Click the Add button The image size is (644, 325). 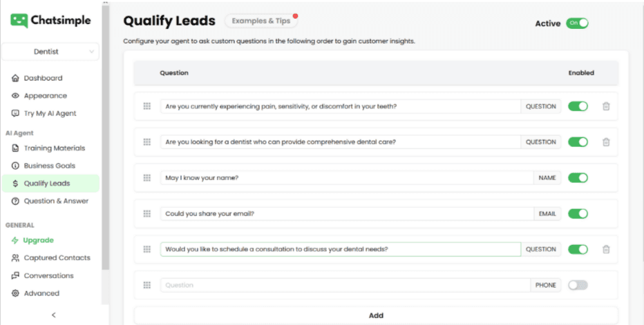point(376,315)
